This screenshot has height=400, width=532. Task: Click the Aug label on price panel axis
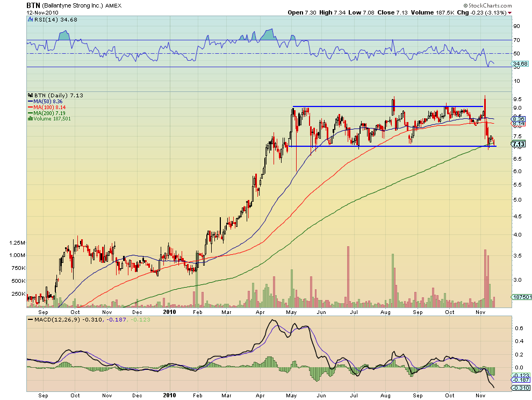pyautogui.click(x=385, y=312)
